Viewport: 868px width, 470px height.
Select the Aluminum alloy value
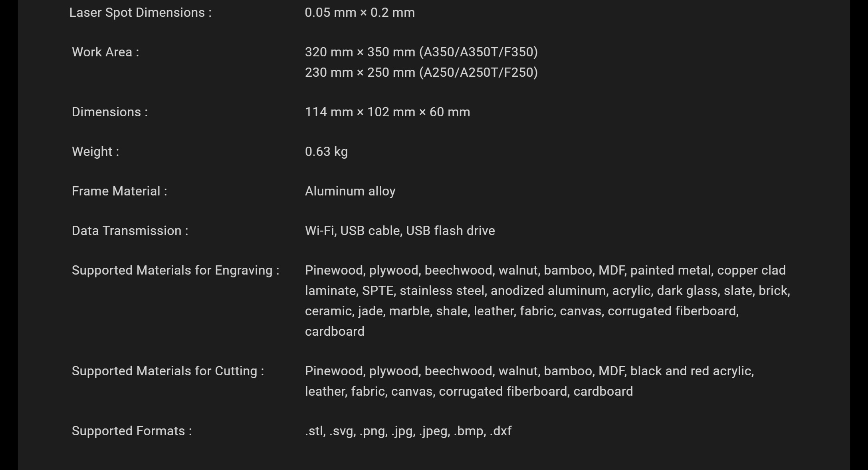350,191
